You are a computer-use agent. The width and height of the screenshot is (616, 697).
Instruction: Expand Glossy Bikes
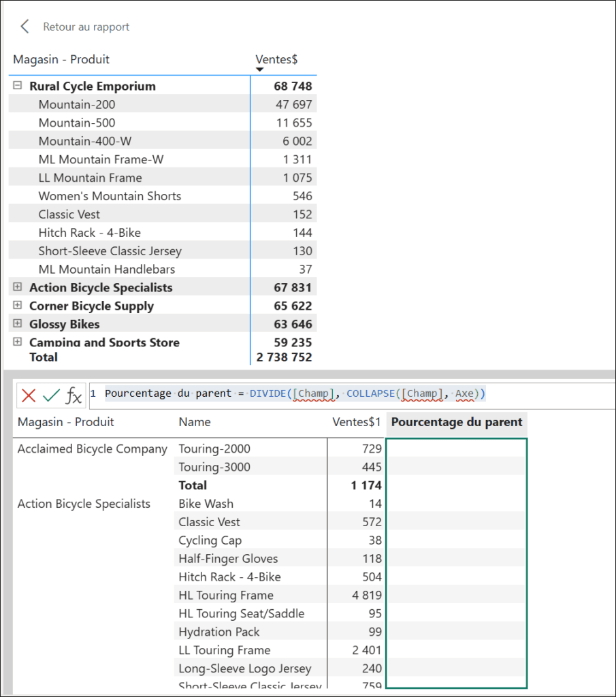pos(17,324)
